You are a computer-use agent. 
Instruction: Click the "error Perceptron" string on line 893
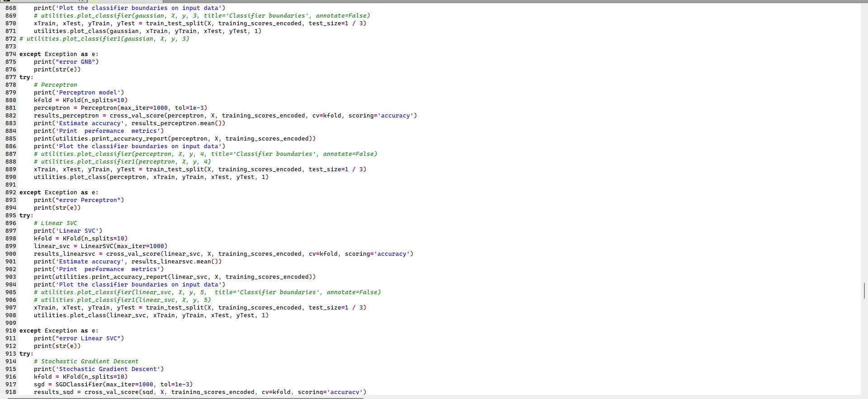click(x=88, y=200)
